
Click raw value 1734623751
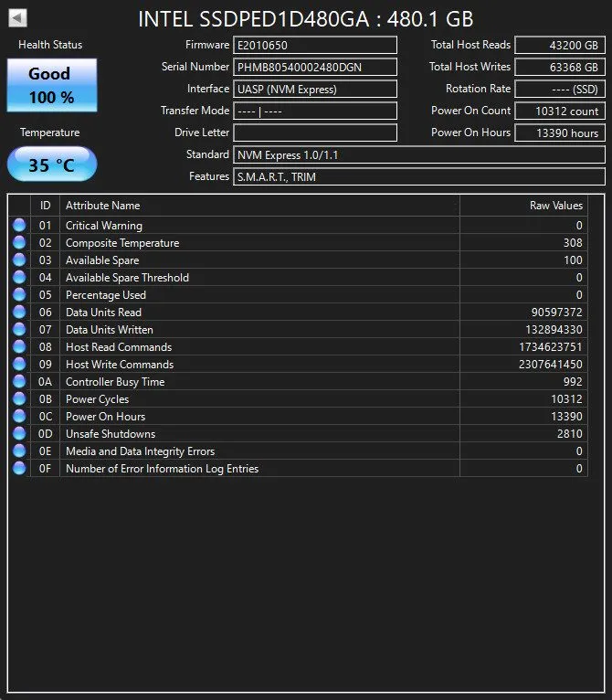(551, 347)
